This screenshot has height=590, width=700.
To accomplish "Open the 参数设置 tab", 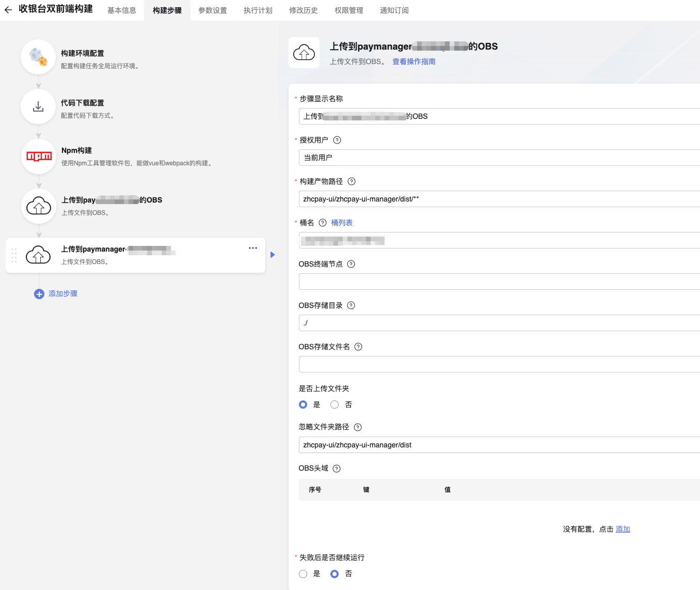I will point(213,10).
